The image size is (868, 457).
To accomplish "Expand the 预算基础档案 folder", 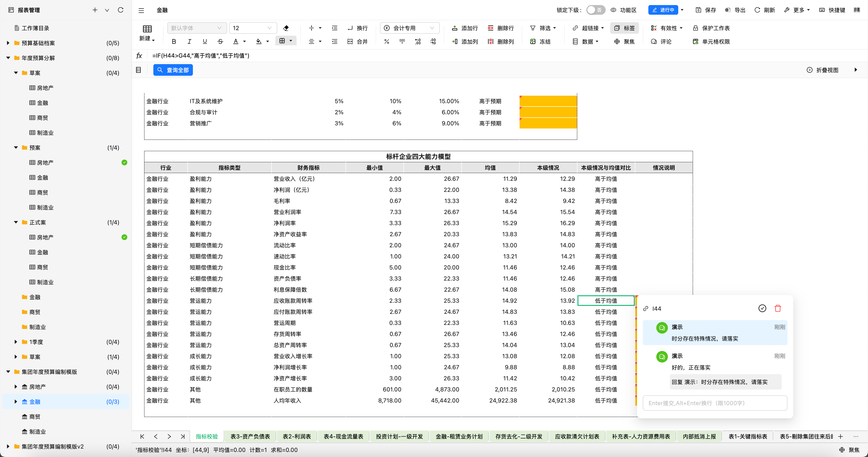I will (x=8, y=43).
